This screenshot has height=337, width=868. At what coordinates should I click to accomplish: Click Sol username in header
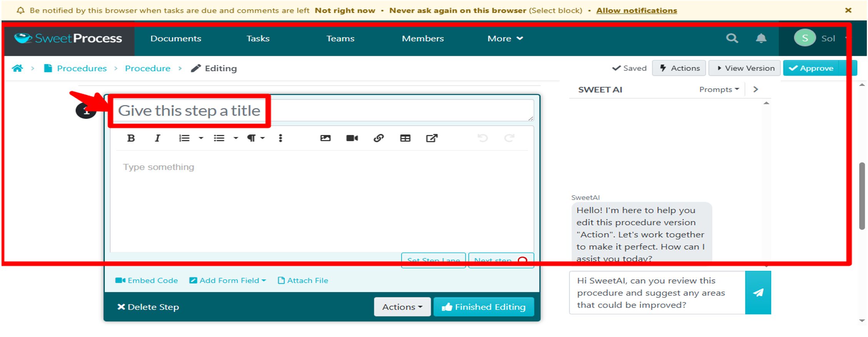[x=828, y=38]
